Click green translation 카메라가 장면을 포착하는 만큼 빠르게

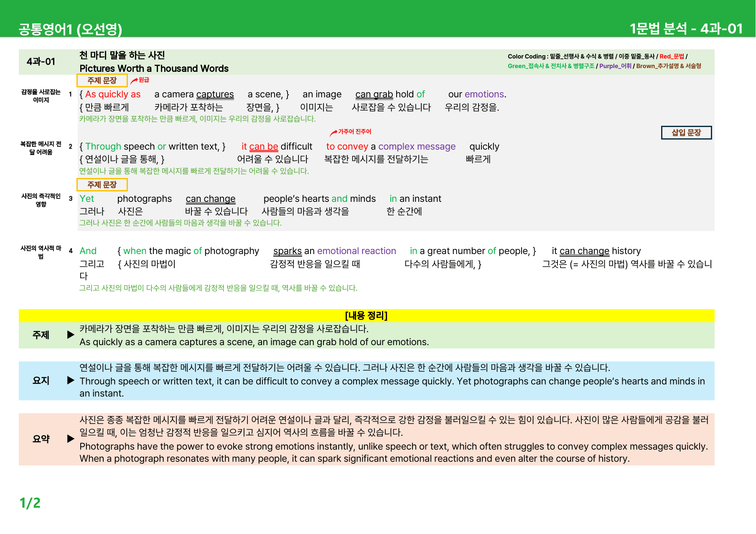197,119
